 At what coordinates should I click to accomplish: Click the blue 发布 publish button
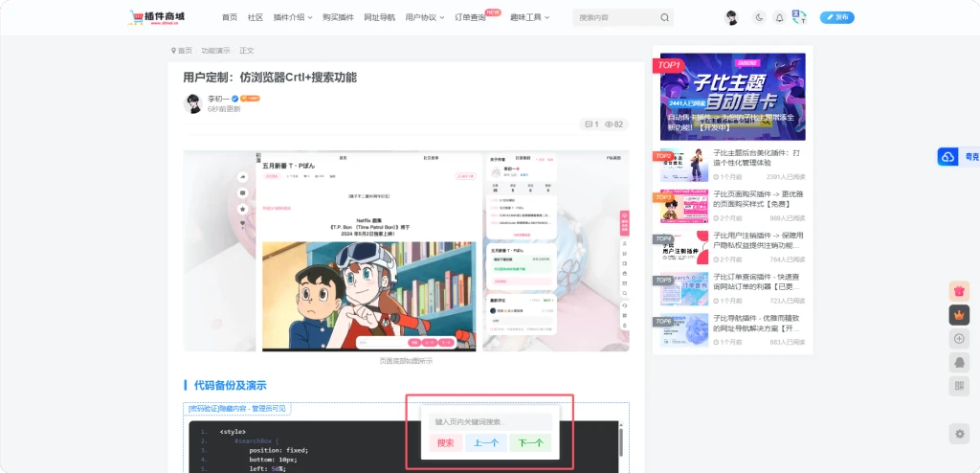pyautogui.click(x=837, y=17)
